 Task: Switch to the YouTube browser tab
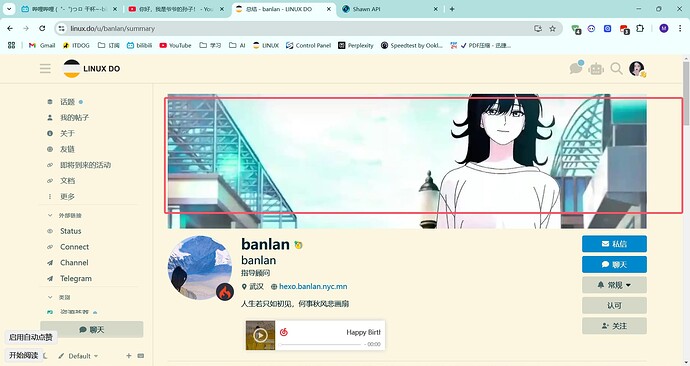tap(176, 9)
